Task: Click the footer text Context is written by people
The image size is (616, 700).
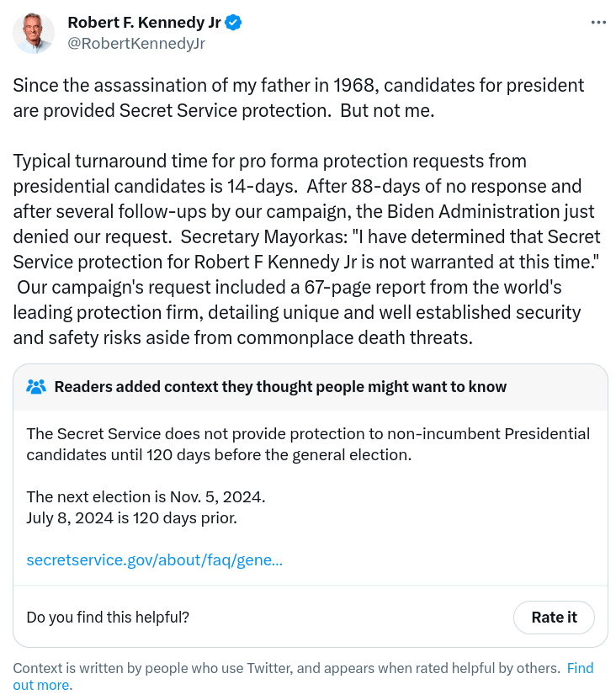Action: (286, 668)
